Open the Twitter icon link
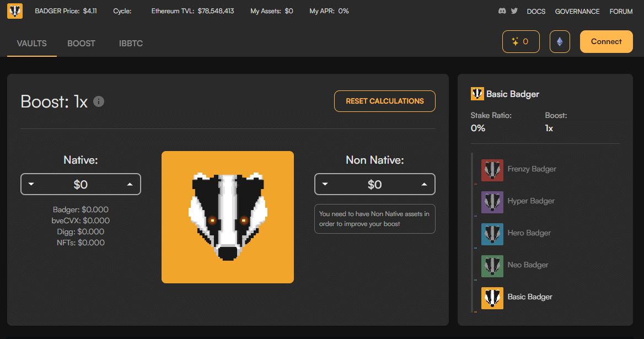 point(514,11)
